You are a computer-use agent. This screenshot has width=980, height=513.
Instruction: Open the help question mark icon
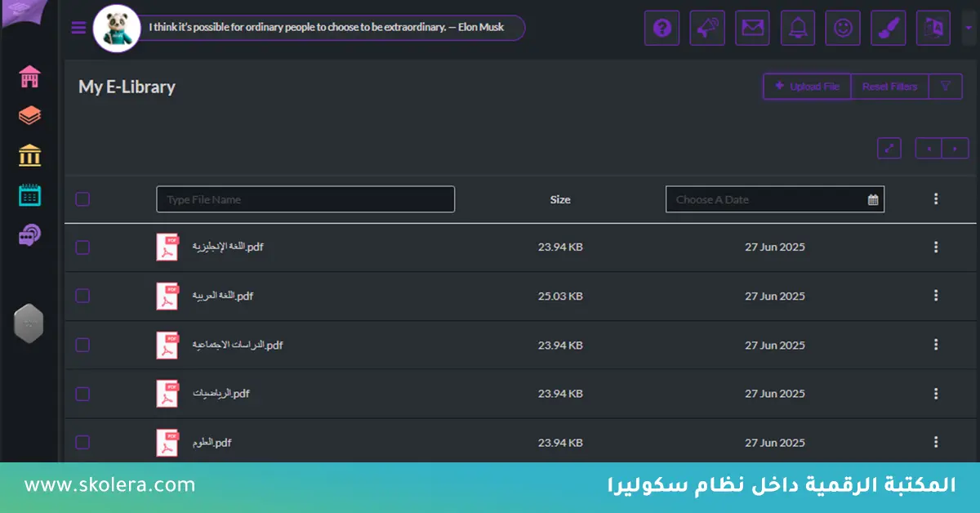[x=661, y=28]
